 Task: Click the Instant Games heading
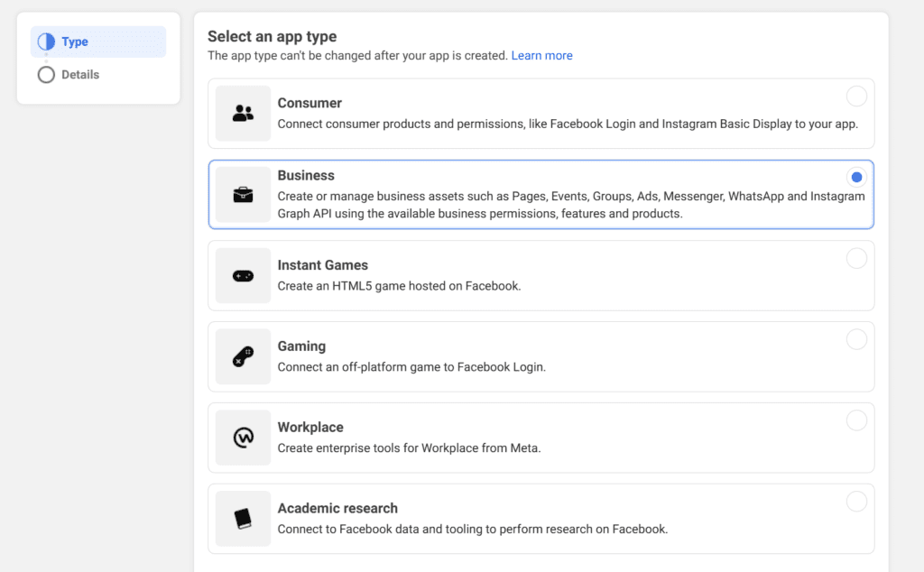(x=322, y=265)
